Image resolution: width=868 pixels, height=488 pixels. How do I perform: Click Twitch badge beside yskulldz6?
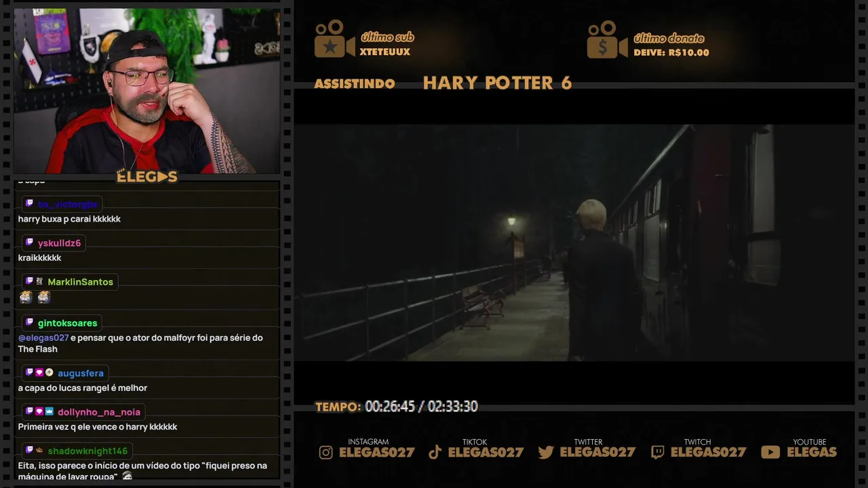pos(29,243)
